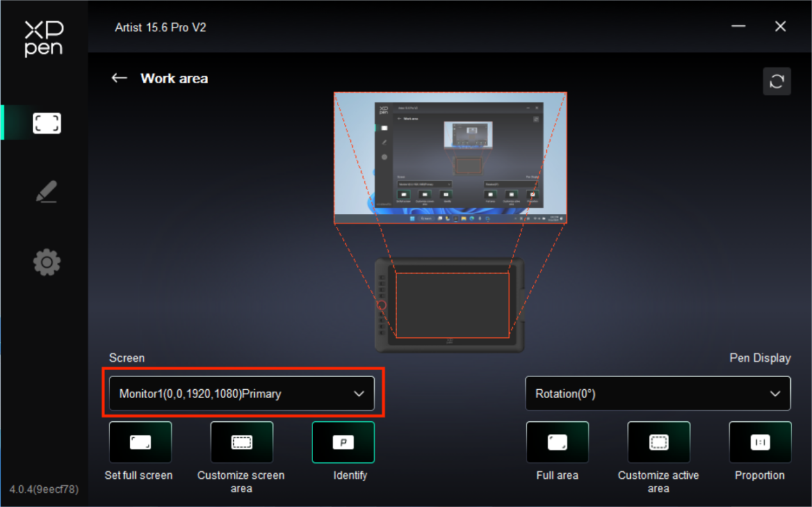Screen dimensions: 812x507
Task: Toggle the Proportion 1:1 button
Action: [760, 442]
